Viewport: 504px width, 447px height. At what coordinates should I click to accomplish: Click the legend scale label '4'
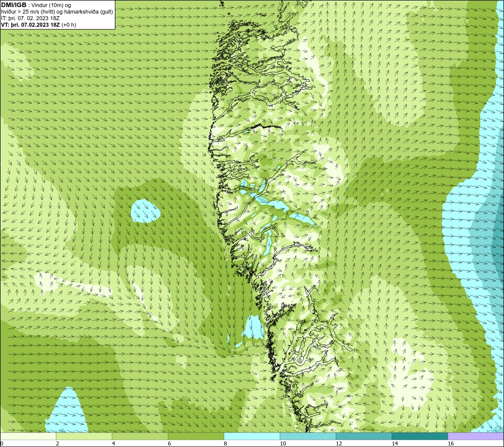tap(113, 444)
